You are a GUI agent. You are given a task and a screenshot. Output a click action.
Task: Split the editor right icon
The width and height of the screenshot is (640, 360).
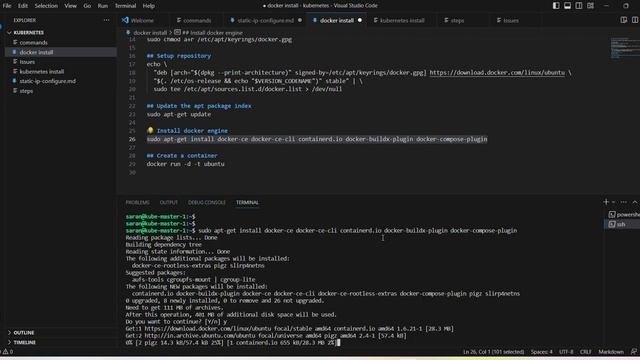pyautogui.click(x=635, y=20)
